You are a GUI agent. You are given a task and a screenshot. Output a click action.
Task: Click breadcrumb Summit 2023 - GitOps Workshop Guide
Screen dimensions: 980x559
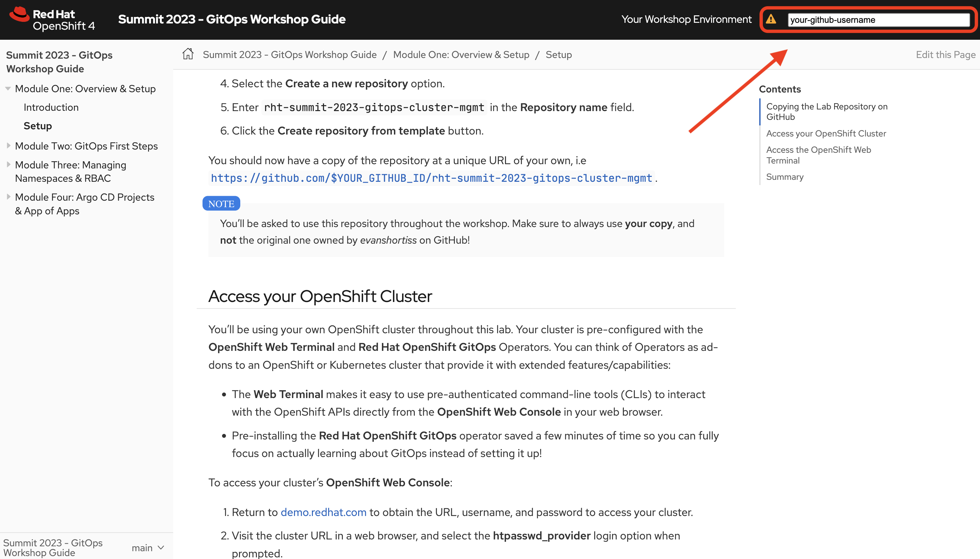290,54
